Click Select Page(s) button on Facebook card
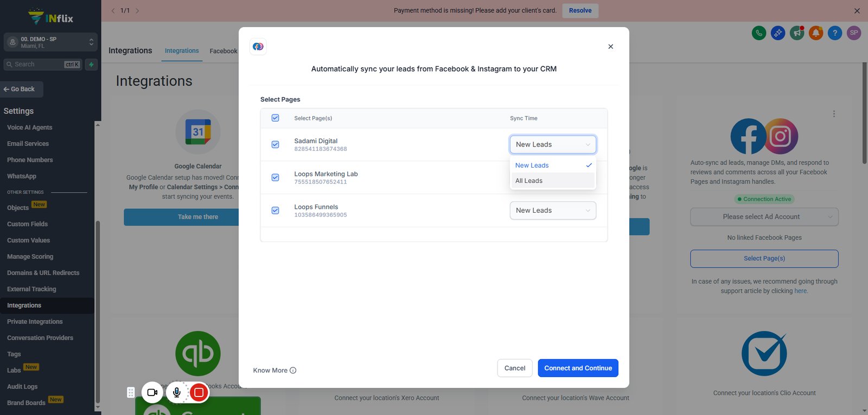This screenshot has height=415, width=868. pos(764,259)
